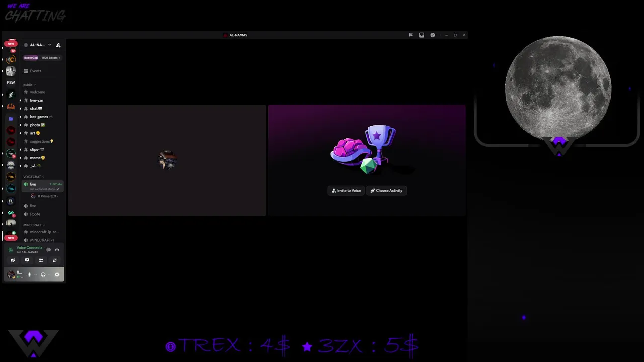This screenshot has height=362, width=644.
Task: Click the share your screen icon
Action: click(x=27, y=260)
